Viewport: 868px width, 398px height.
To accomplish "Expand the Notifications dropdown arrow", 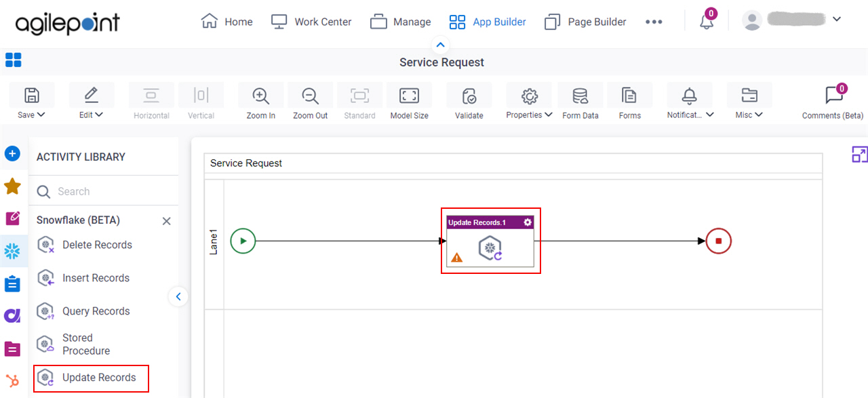I will [x=710, y=115].
